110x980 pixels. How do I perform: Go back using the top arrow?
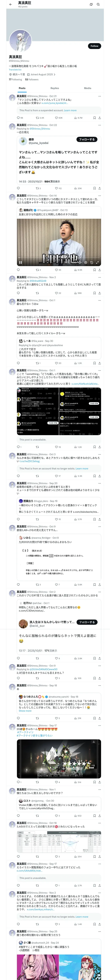pyautogui.click(x=11, y=5)
